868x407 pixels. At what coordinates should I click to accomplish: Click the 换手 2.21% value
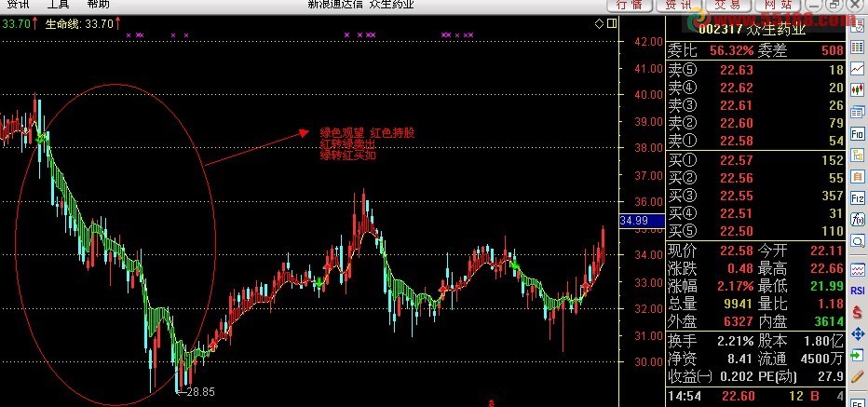coord(735,341)
